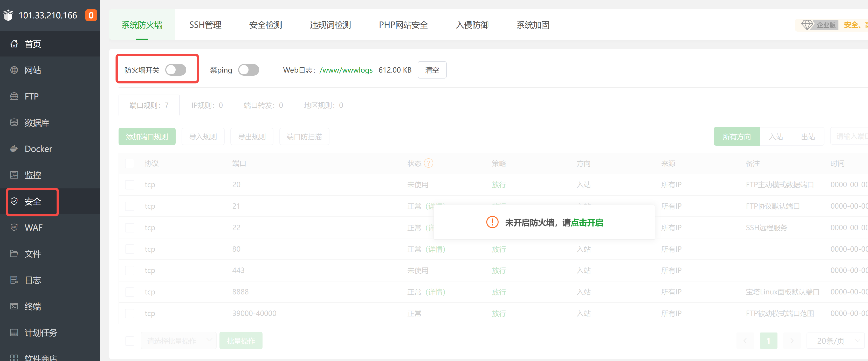Filter the direction by 入站
Image resolution: width=868 pixels, height=361 pixels.
(776, 137)
